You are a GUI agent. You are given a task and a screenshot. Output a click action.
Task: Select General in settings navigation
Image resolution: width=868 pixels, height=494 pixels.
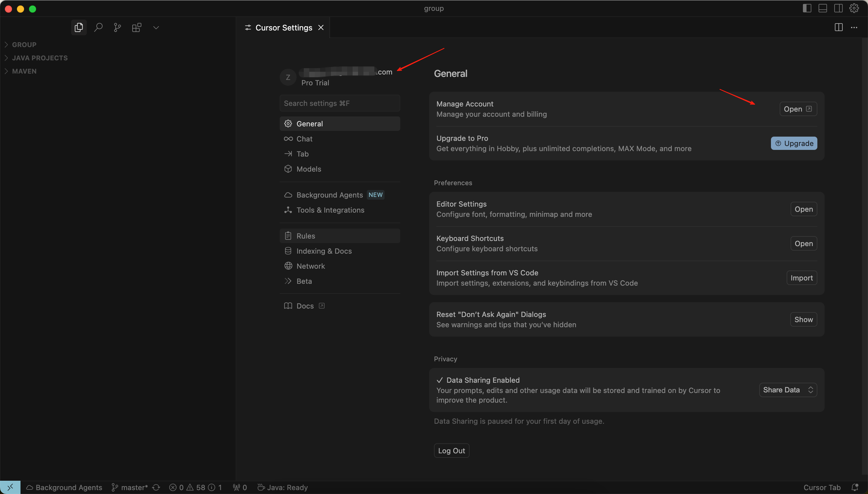[x=340, y=124]
